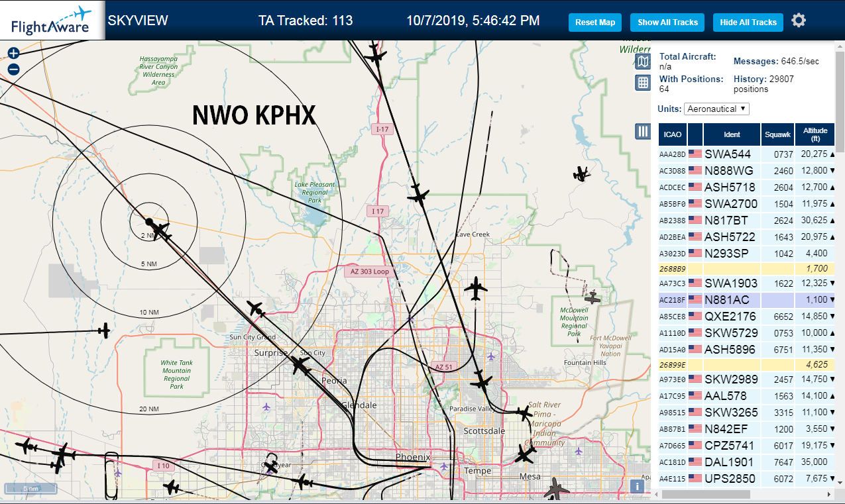Select the aircraft northeast of Cave Creek

581,174
